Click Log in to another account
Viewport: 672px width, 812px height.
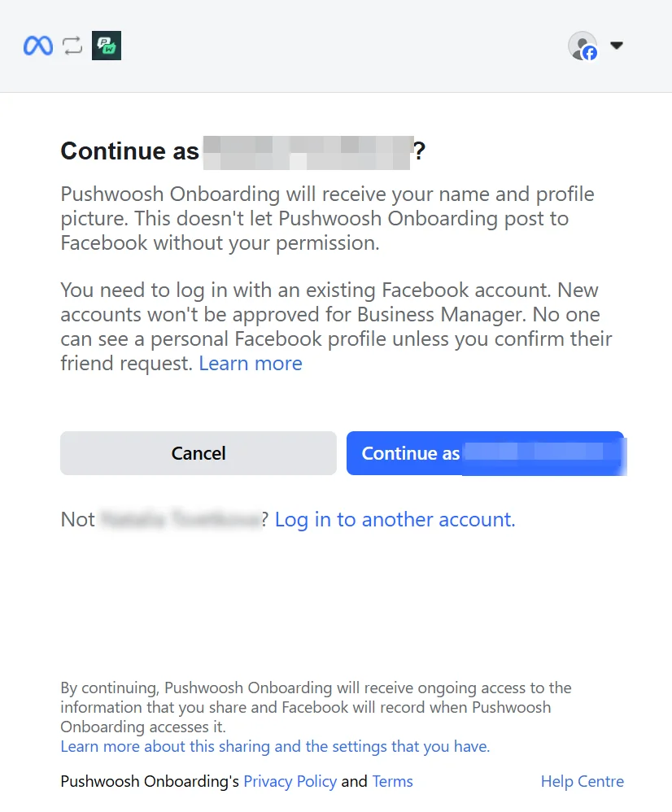[395, 519]
